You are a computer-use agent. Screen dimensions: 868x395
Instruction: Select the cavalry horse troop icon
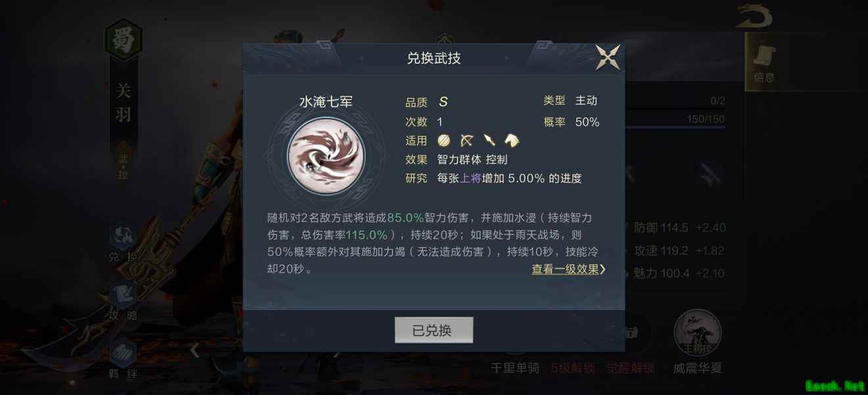512,140
